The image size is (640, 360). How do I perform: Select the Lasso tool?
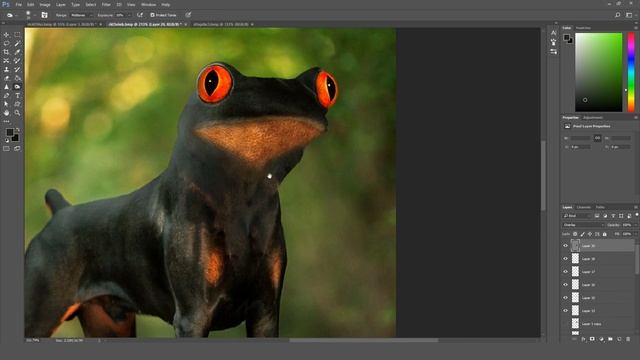point(7,43)
